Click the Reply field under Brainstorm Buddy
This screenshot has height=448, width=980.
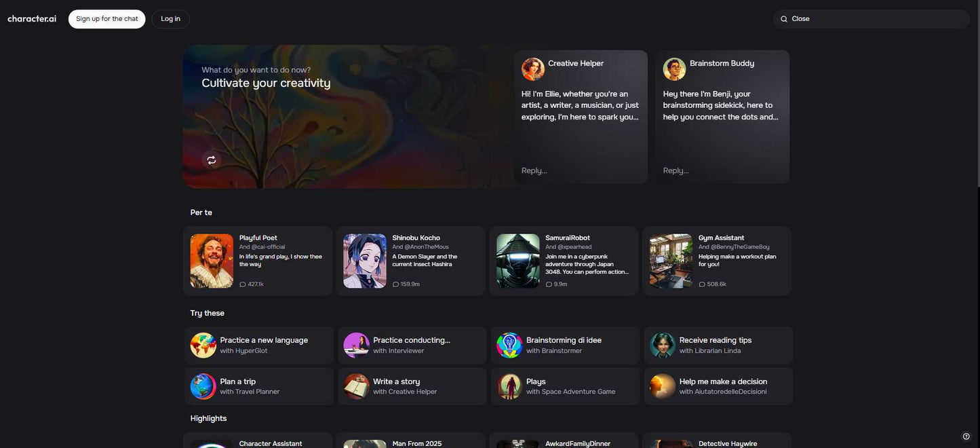pos(722,170)
